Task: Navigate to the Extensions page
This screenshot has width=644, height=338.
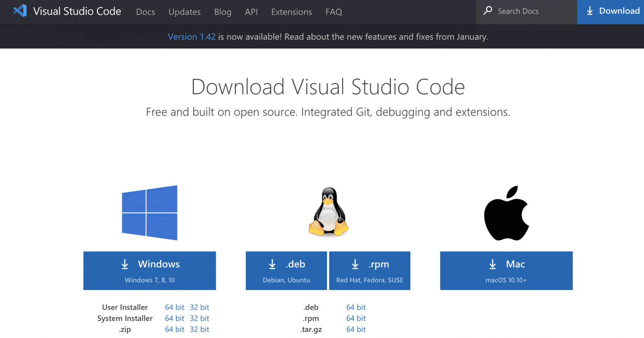Action: 291,12
